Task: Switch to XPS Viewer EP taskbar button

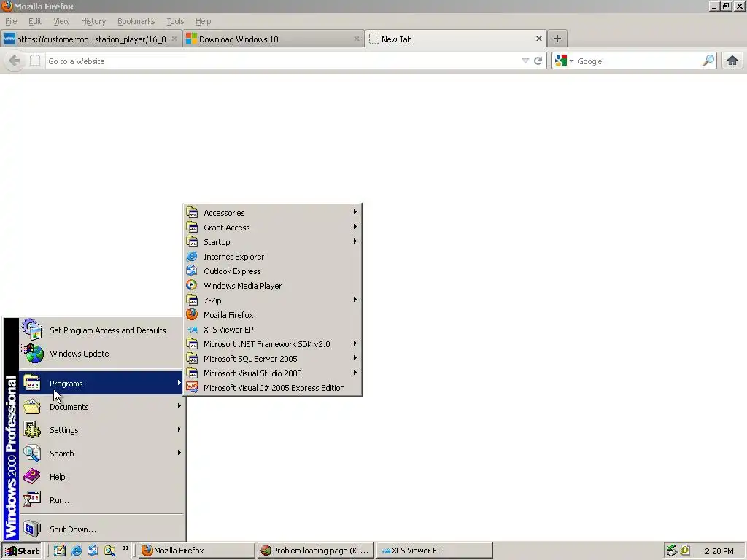Action: pyautogui.click(x=434, y=551)
